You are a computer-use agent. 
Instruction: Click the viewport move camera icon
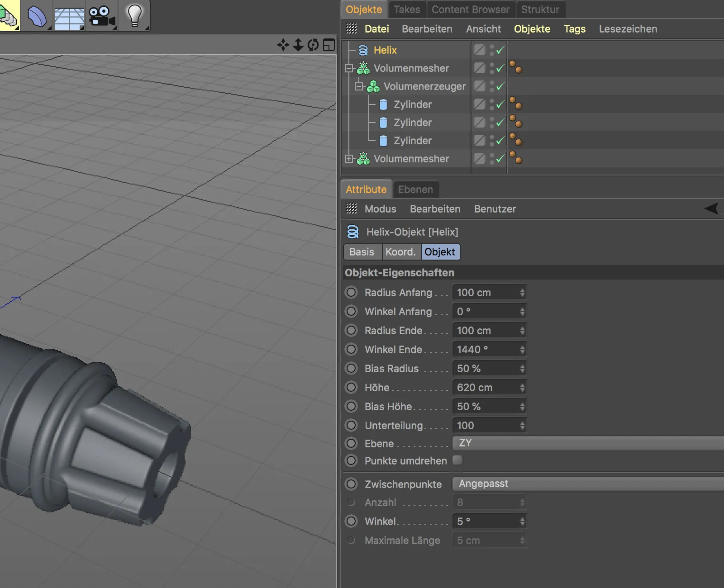283,45
